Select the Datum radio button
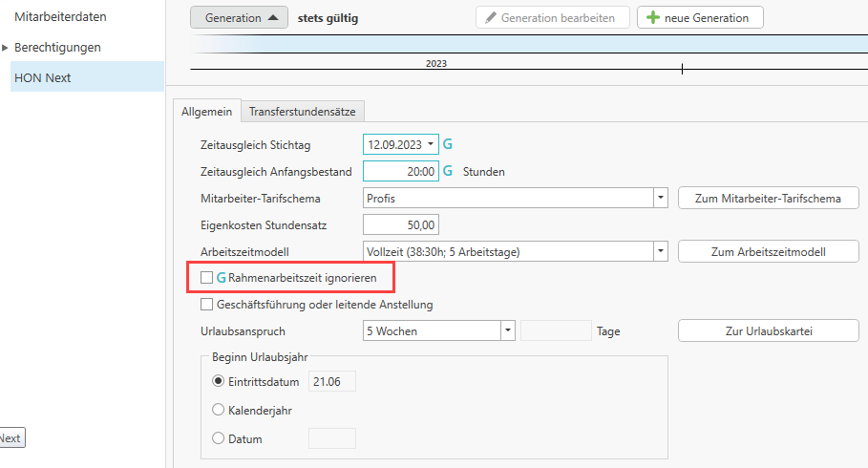Screen dimensions: 868x468 (219, 439)
